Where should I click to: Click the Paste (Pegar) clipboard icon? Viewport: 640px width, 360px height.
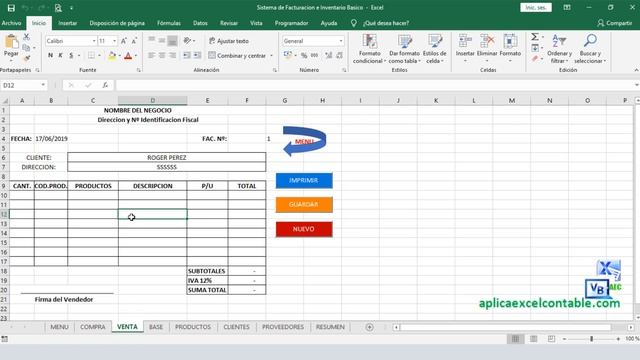point(11,42)
